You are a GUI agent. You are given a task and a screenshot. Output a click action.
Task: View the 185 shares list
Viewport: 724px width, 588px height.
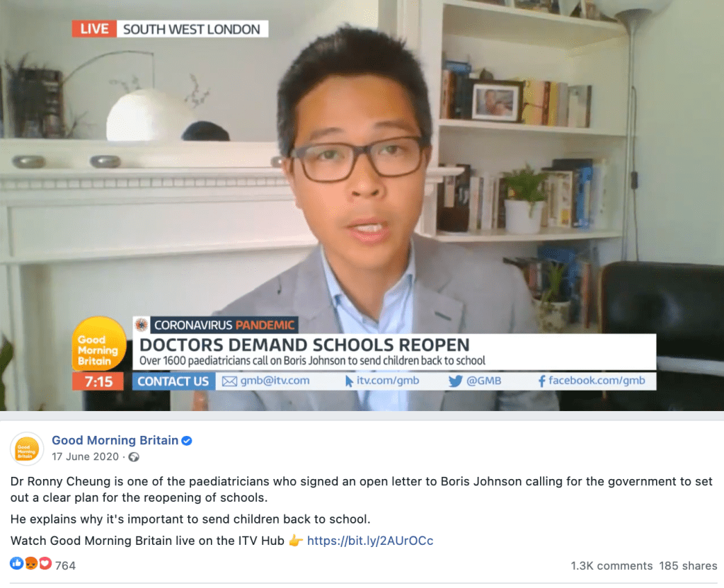(x=688, y=566)
